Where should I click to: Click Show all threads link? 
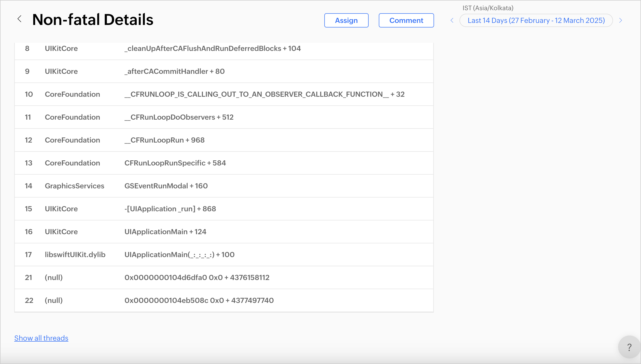point(41,338)
